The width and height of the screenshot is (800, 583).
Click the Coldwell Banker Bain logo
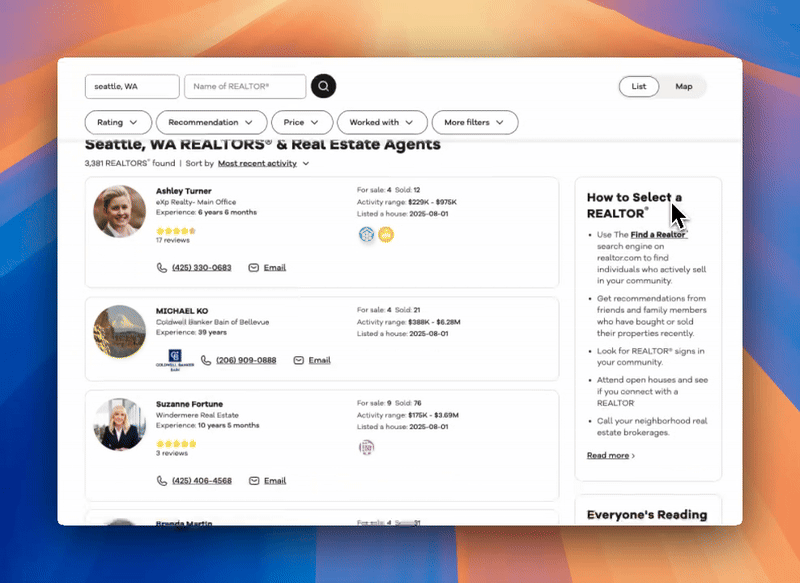click(175, 360)
